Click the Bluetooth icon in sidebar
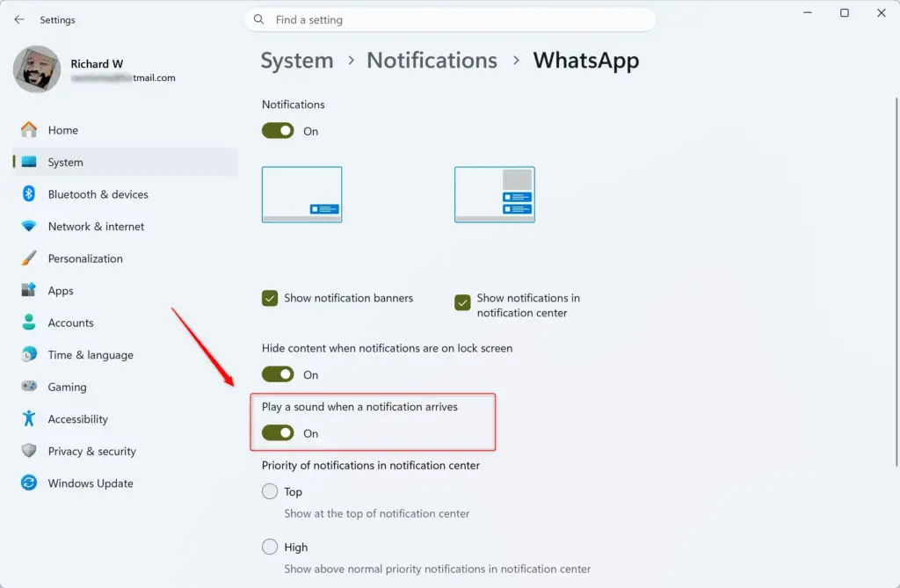The width and height of the screenshot is (900, 588). coord(29,194)
